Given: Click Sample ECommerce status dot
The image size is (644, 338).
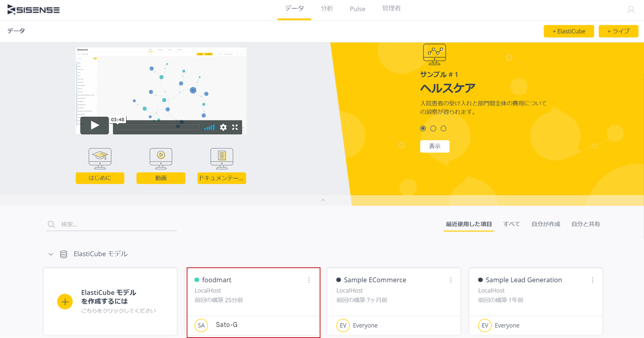Looking at the screenshot, I should click(x=338, y=280).
